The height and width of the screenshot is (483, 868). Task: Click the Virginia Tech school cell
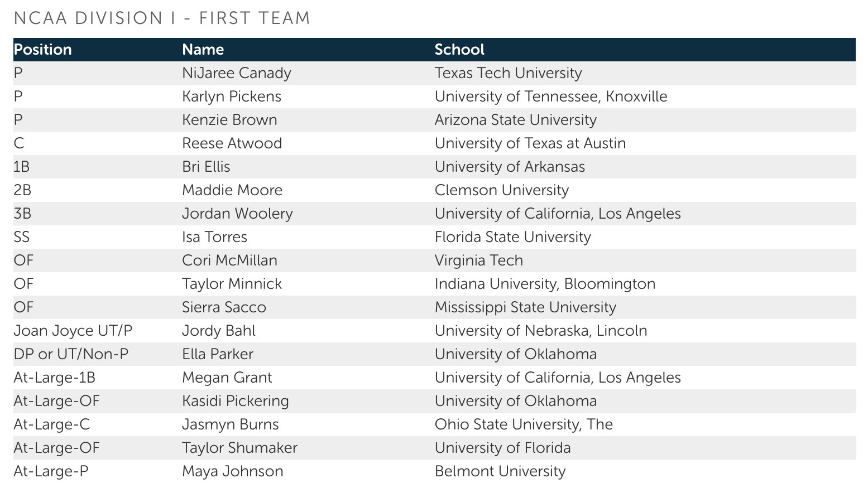tap(478, 260)
